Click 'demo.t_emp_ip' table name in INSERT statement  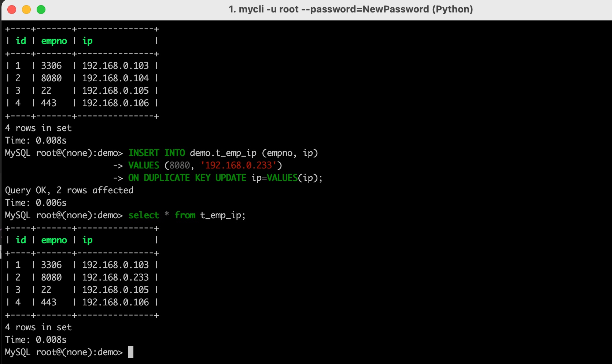[223, 153]
